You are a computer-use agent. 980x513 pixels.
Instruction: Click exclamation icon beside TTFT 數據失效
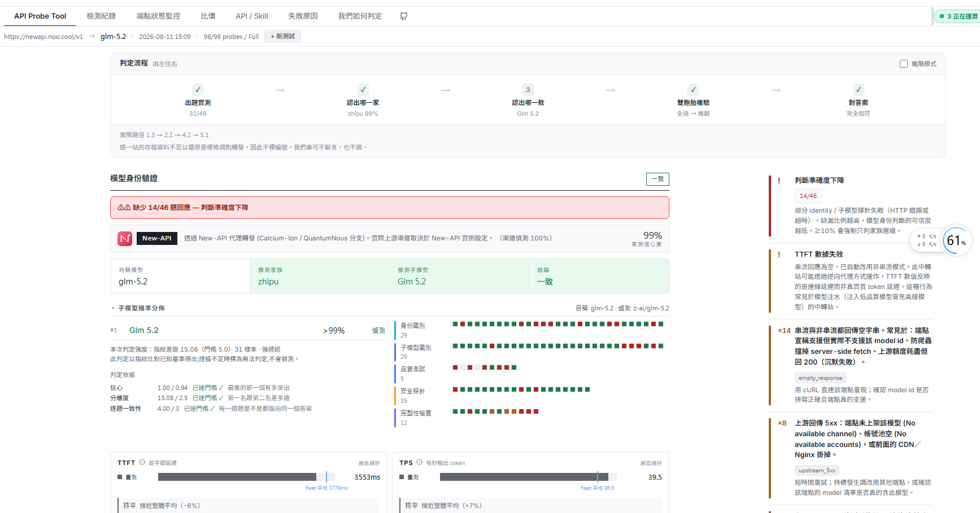(779, 255)
